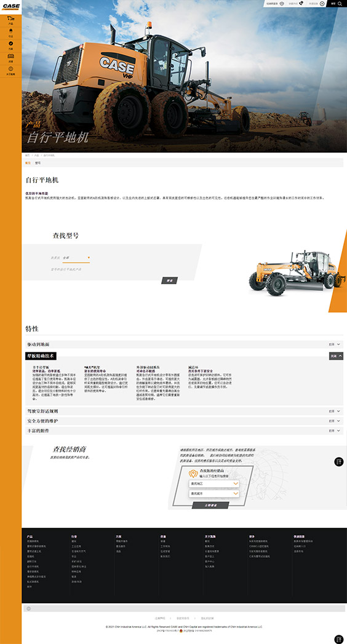Image resolution: width=347 pixels, height=644 pixels.
Task: Open the 关于凯斯 globe sidebar icon
Action: (x=10, y=69)
